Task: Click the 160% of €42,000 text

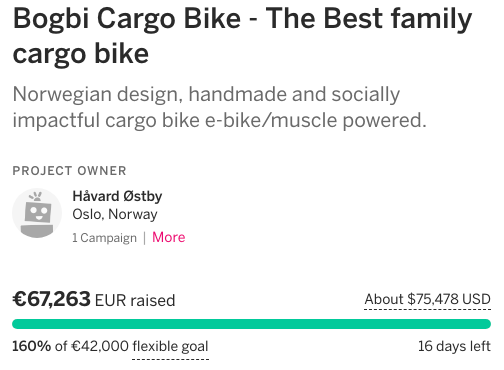Action: [x=70, y=346]
